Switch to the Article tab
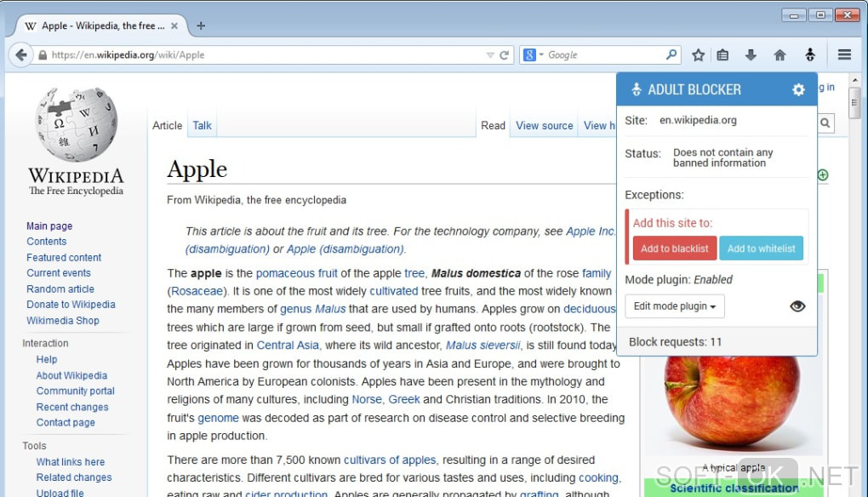This screenshot has width=868, height=497. pyautogui.click(x=167, y=126)
